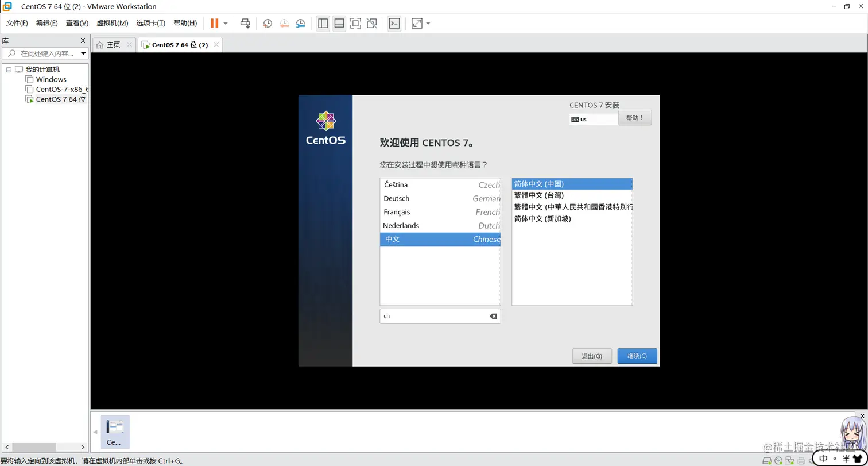Click the network adapter status icon
Viewport: 868px width, 466px height.
pos(789,461)
